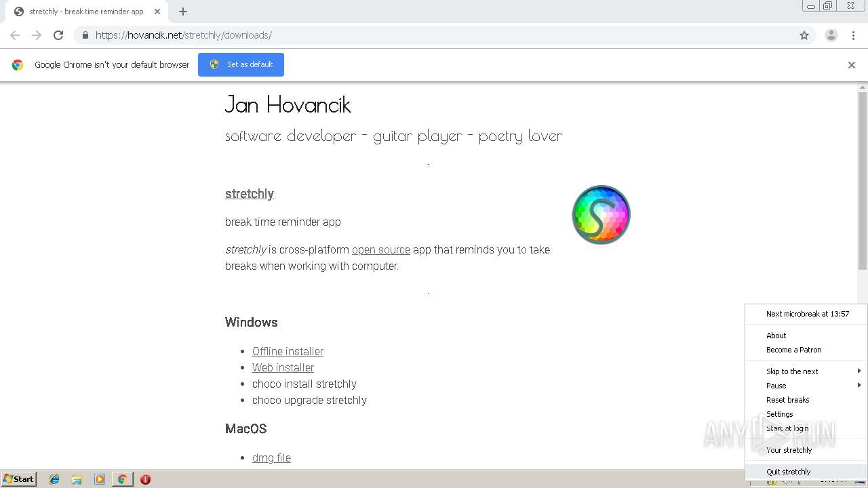868x488 pixels.
Task: Click the choco upgrade stretchly text
Action: (x=309, y=400)
